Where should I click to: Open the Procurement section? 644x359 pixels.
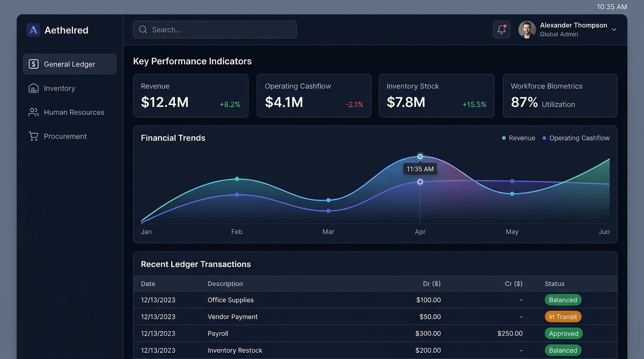pyautogui.click(x=70, y=136)
